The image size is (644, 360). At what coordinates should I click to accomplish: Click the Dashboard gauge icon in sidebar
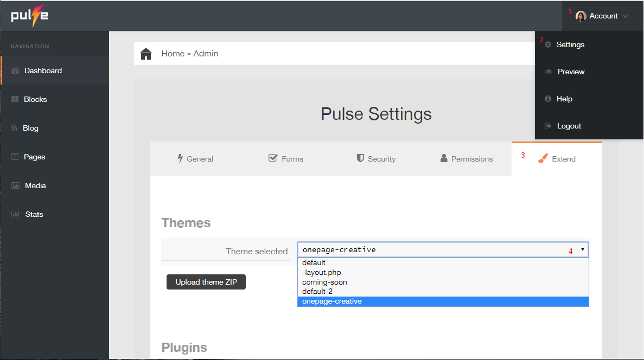[15, 70]
